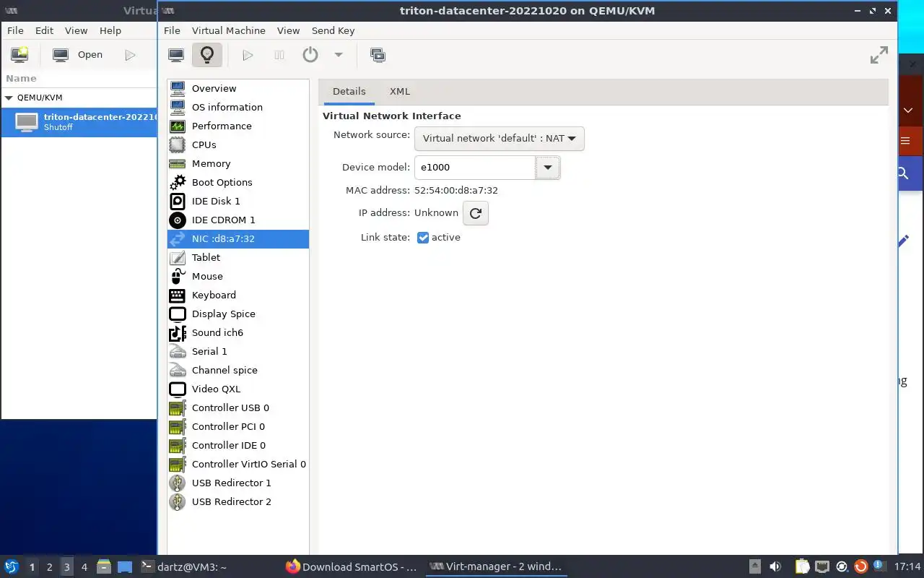Open Boot Options entry
The image size is (924, 578).
pos(238,182)
